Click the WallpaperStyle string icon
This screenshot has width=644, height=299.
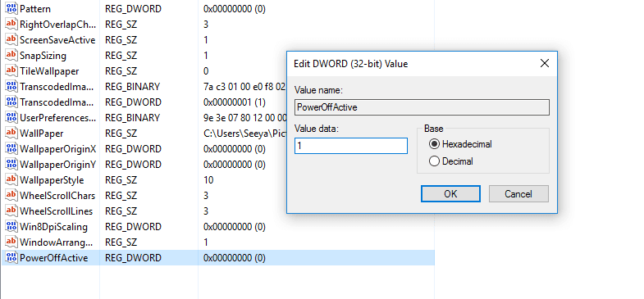click(11, 180)
